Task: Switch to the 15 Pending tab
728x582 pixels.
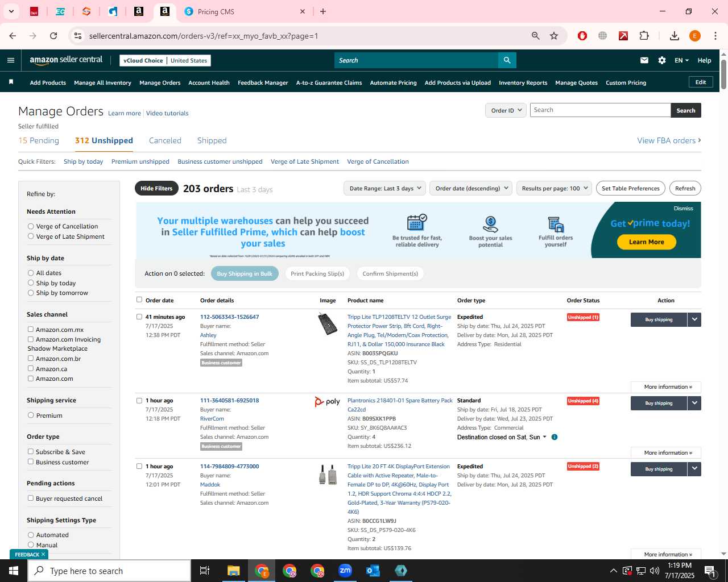Action: tap(39, 140)
